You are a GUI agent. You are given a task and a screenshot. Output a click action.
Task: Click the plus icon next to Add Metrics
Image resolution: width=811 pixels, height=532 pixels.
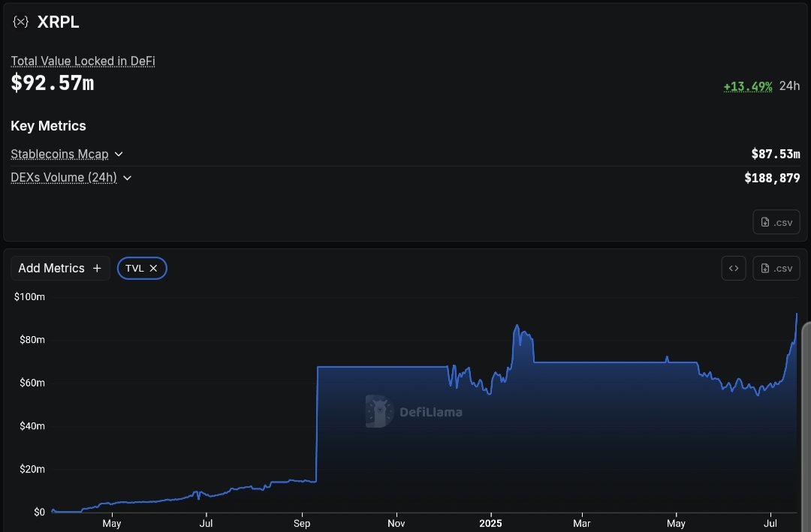point(97,268)
